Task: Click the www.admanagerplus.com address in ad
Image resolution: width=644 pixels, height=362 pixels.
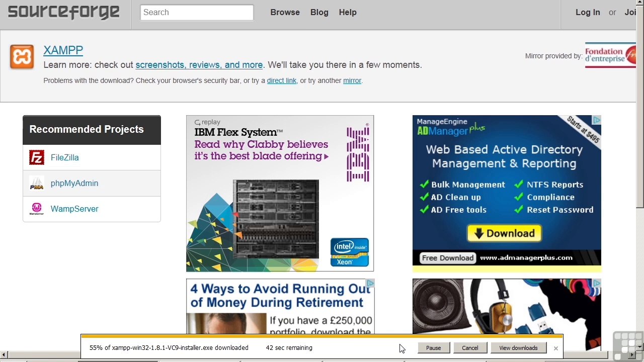Action: click(526, 258)
